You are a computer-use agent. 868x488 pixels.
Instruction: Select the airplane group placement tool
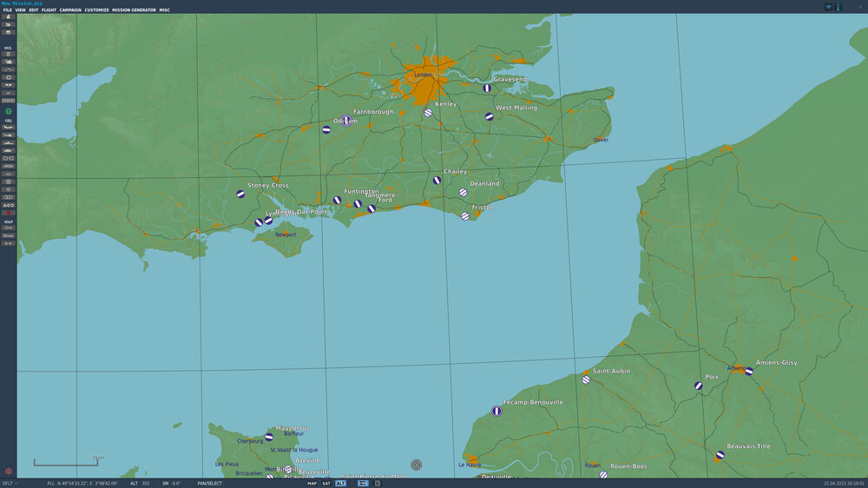tap(9, 127)
